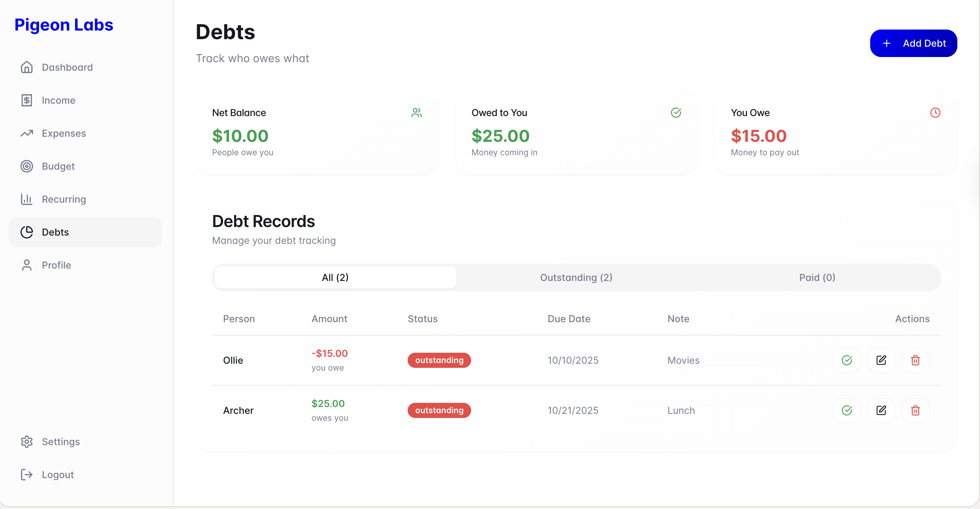Click the Logout arrow icon
The image size is (980, 509).
[x=27, y=475]
